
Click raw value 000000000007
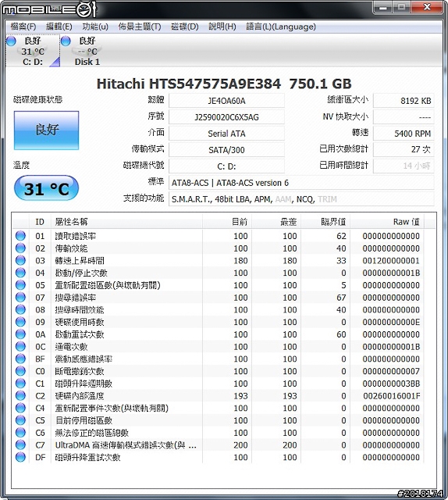(x=391, y=371)
